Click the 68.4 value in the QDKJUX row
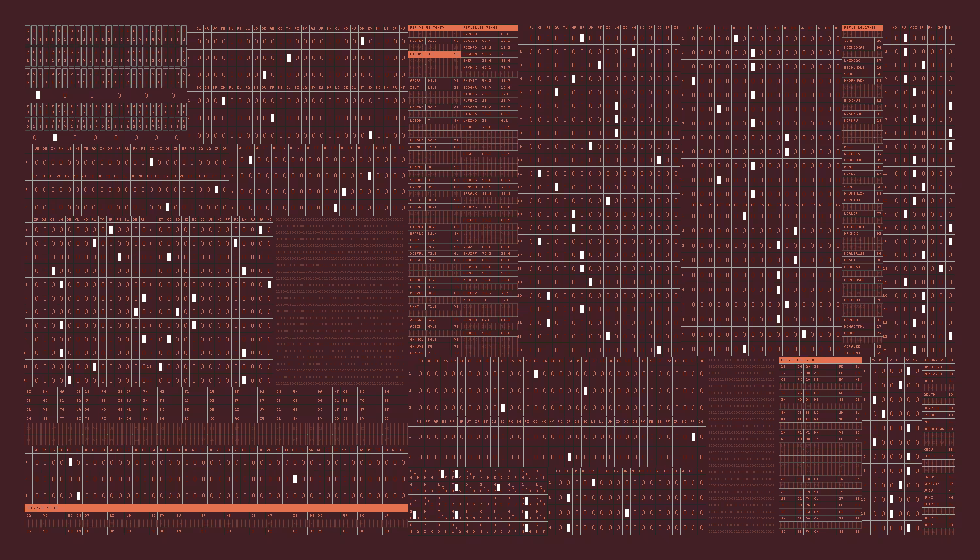This screenshot has width=980, height=560. [x=486, y=41]
